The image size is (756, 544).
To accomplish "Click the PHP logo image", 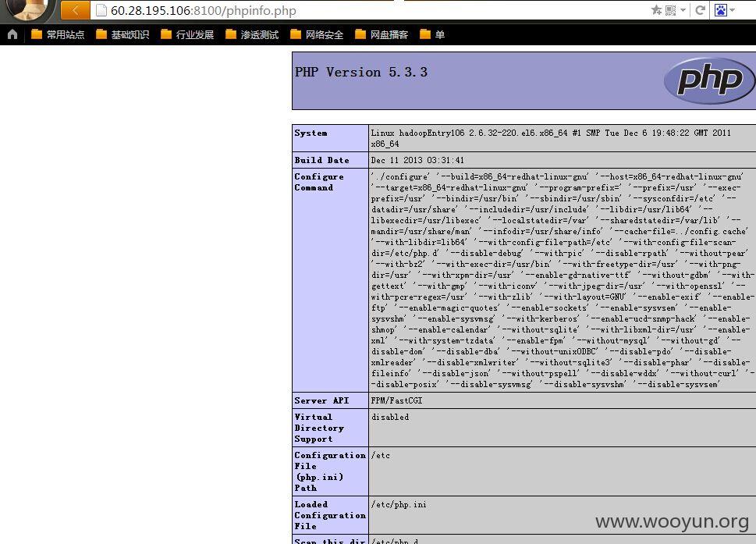I will point(709,80).
